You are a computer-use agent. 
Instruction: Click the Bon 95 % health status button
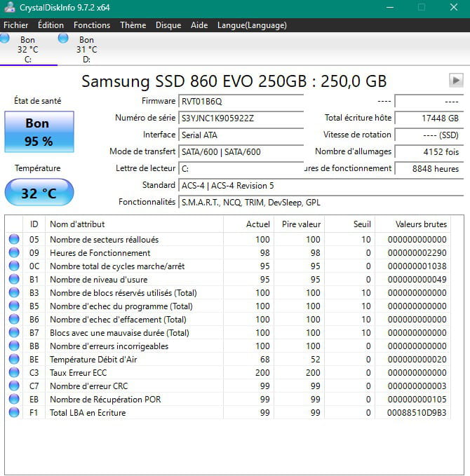pos(39,132)
